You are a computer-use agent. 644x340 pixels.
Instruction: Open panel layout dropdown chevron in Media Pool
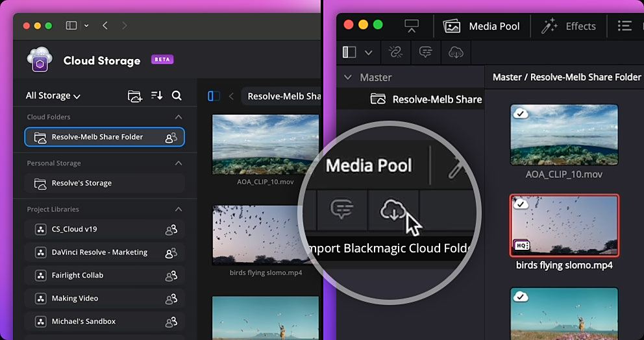[x=368, y=53]
